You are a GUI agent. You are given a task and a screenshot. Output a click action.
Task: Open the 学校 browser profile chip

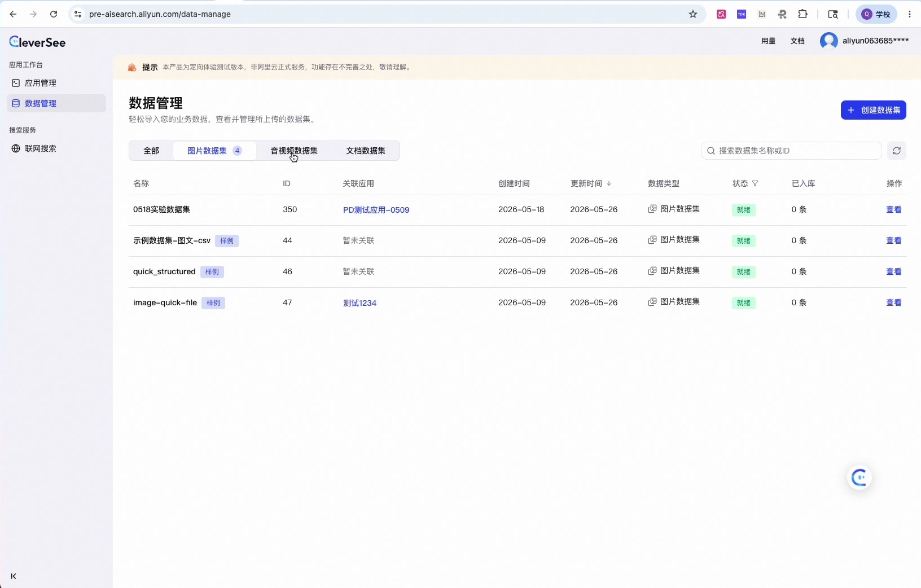876,14
